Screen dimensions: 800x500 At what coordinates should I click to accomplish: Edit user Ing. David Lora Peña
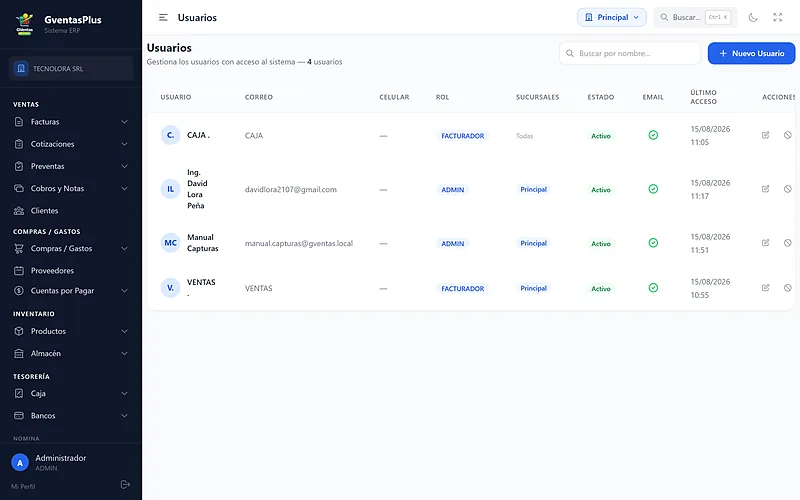765,189
